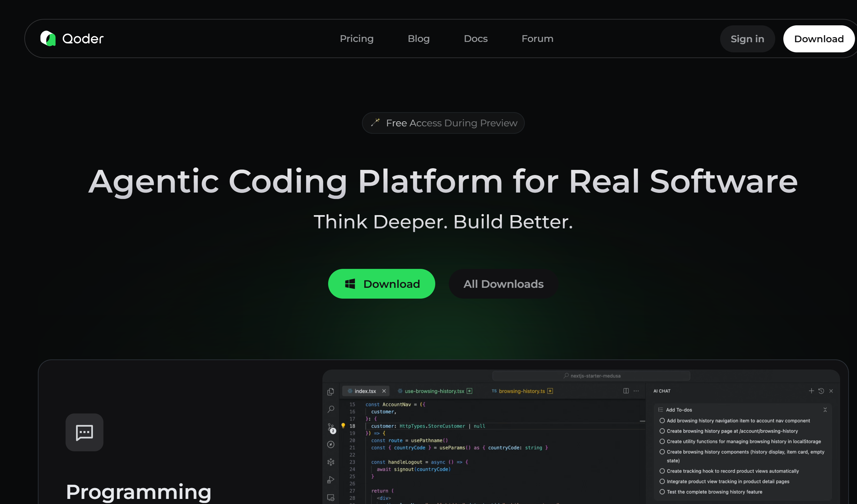Check 'Integrate product view tracking' to-do
Screen dimensions: 857x504
pos(662,482)
